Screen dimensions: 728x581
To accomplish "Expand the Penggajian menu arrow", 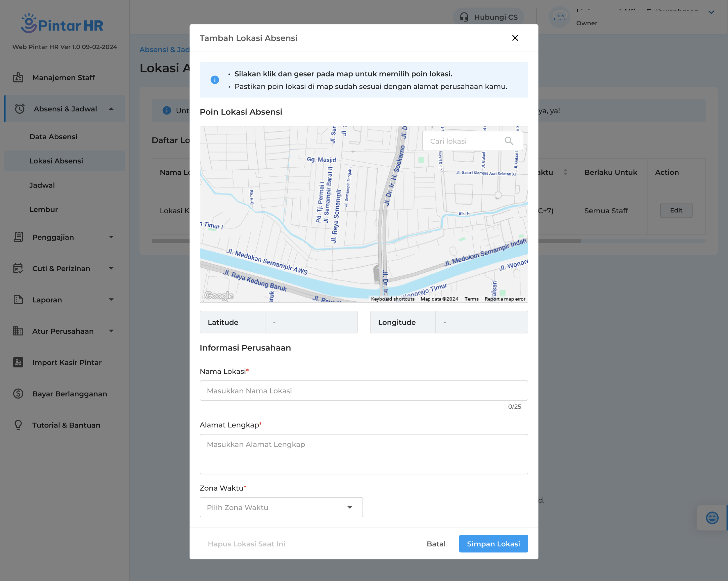I will tap(111, 237).
